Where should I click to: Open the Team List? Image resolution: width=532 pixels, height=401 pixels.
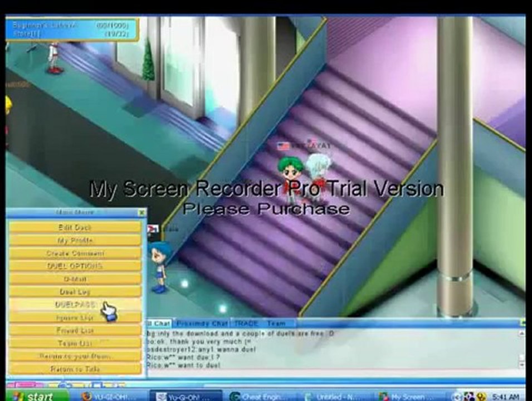[x=75, y=343]
